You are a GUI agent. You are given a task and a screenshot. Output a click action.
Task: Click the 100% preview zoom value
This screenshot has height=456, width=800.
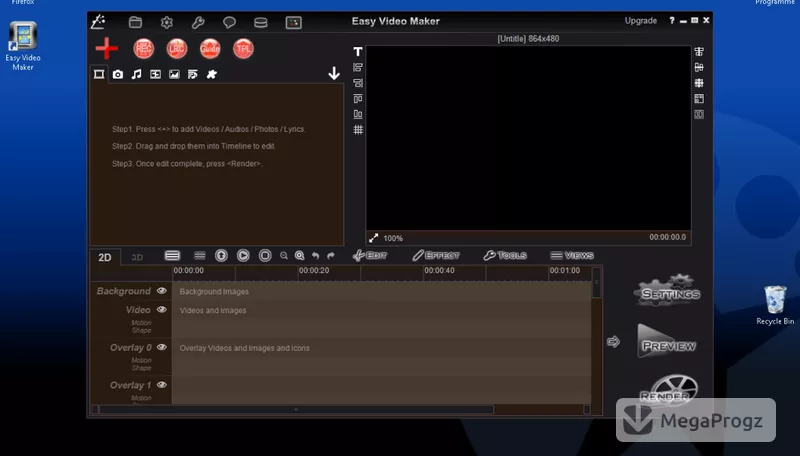coord(393,238)
